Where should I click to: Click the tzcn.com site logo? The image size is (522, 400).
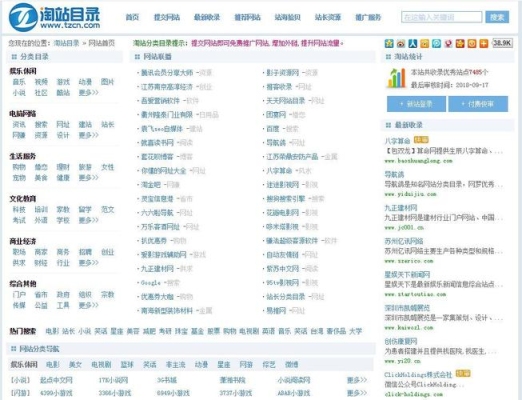coord(55,17)
